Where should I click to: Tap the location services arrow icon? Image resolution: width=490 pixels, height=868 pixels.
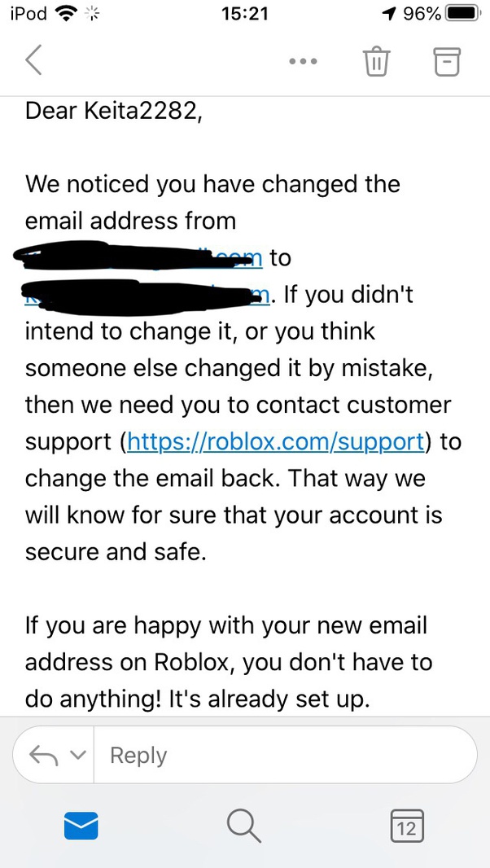click(391, 13)
